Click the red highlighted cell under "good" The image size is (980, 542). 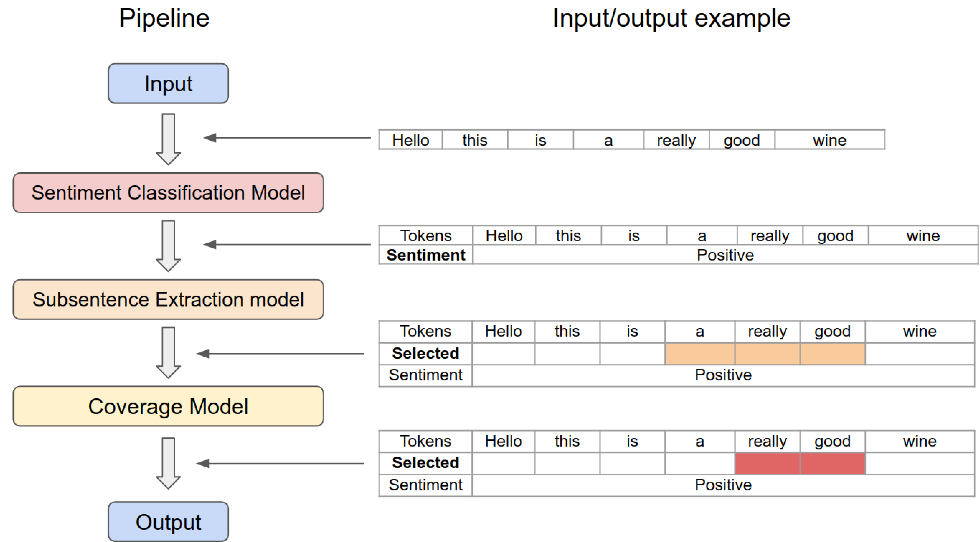(832, 464)
